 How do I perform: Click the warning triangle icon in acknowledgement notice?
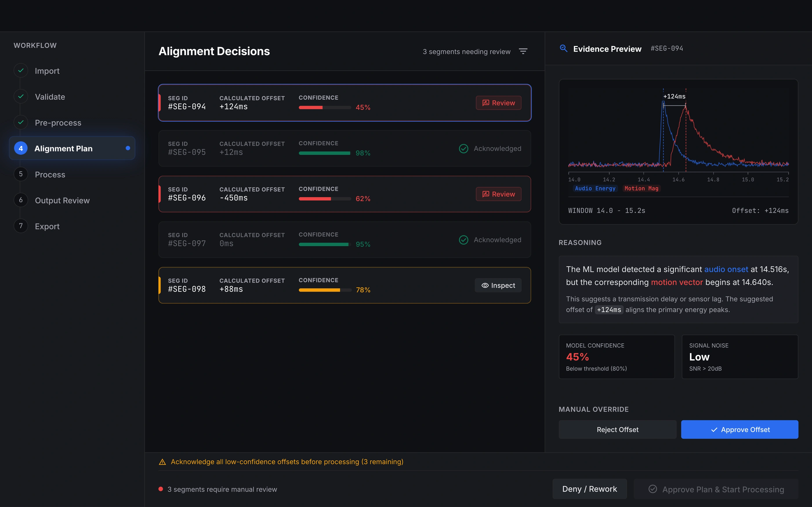click(162, 462)
